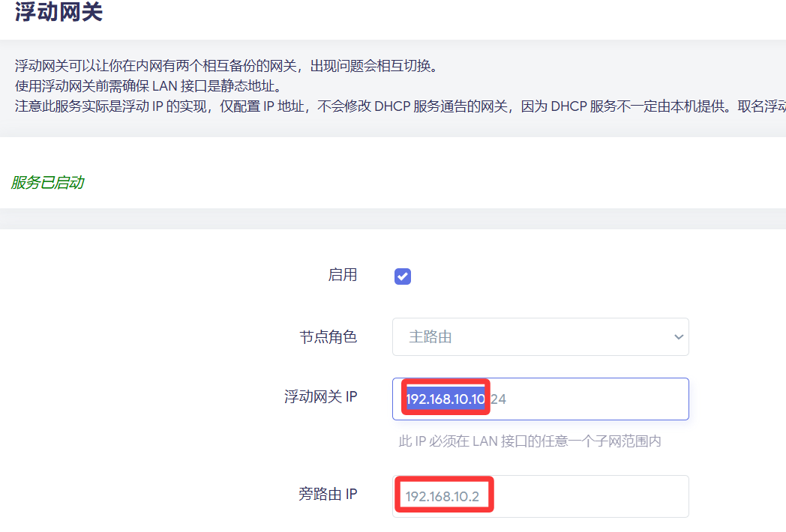Select the 主路由 value text in dropdown
Viewport: 786px width, 532px height.
[x=430, y=337]
